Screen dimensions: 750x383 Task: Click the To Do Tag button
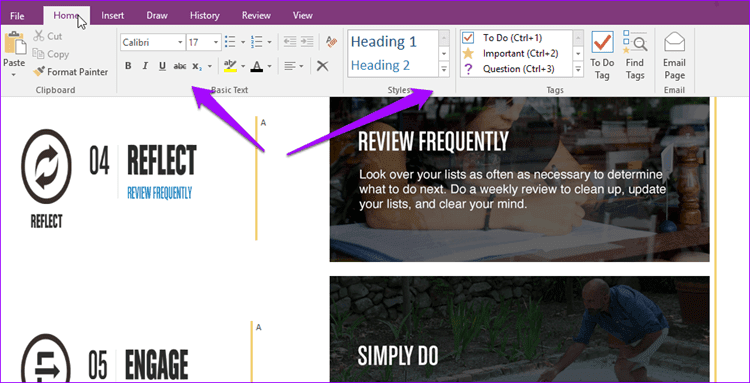pyautogui.click(x=602, y=55)
